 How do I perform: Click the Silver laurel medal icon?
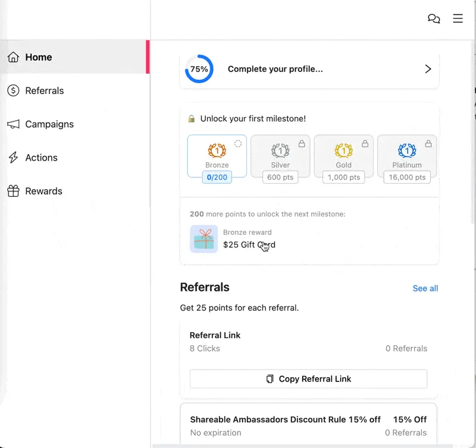tap(280, 151)
